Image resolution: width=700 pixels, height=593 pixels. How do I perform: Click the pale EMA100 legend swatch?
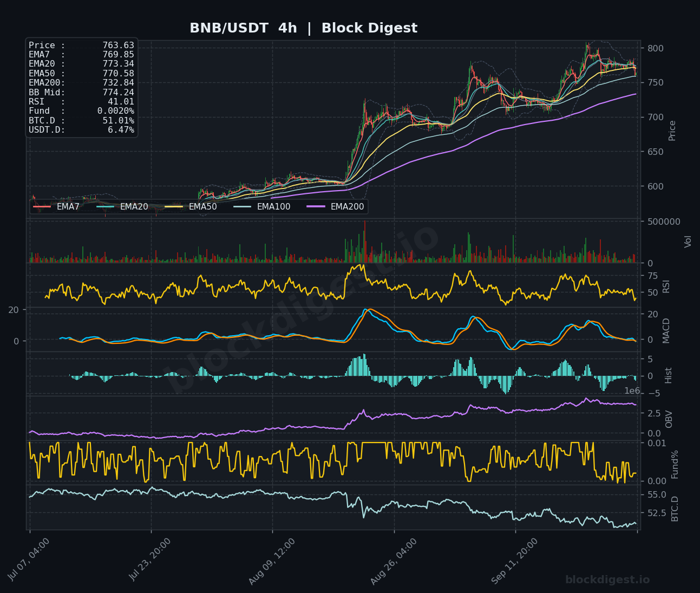243,207
